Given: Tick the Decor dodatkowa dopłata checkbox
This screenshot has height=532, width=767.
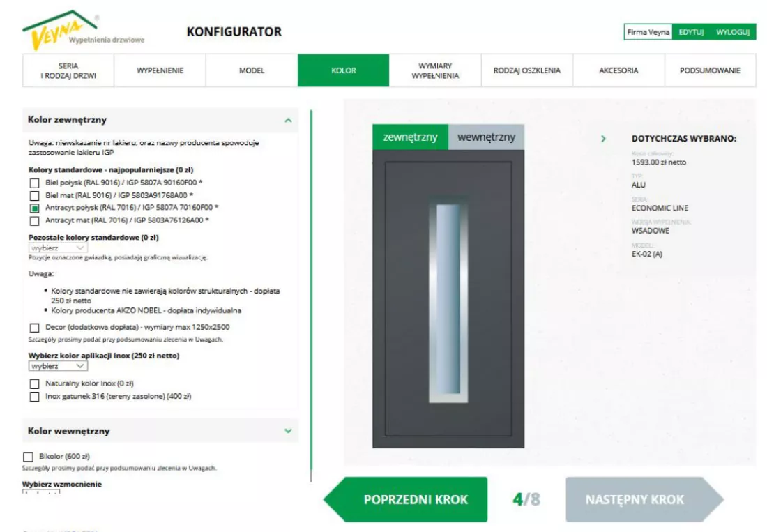Looking at the screenshot, I should (34, 328).
